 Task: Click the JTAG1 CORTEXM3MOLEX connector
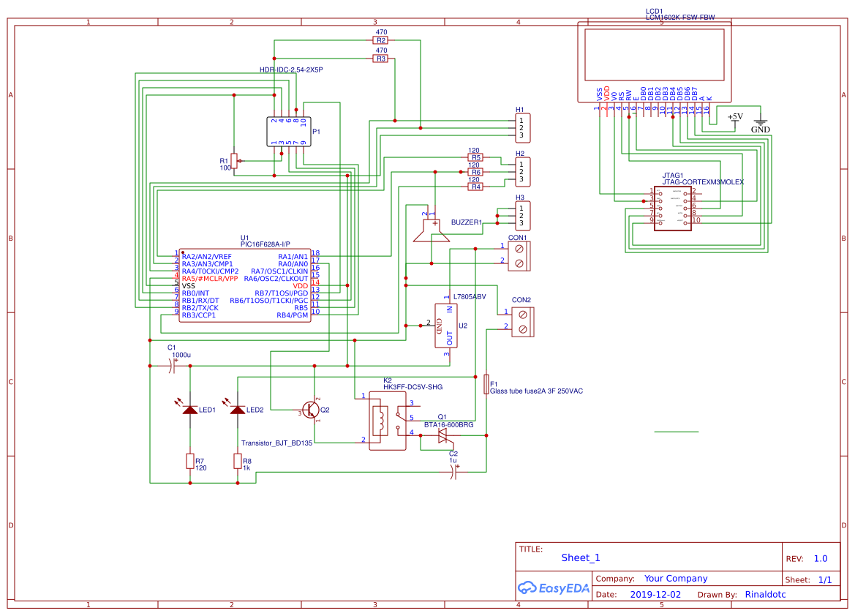671,210
